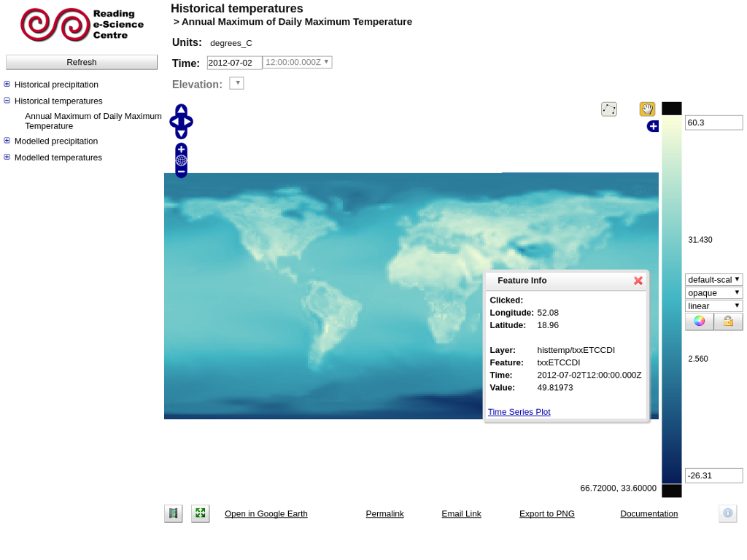
Task: Pan the map east arrow
Action: (187, 122)
